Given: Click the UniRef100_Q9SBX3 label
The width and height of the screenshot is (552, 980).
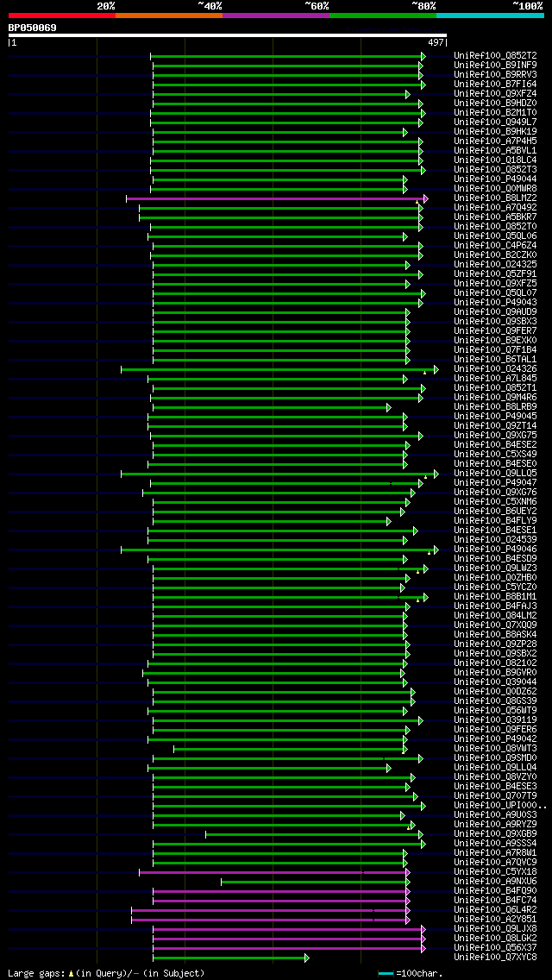Looking at the screenshot, I should click(x=495, y=322).
